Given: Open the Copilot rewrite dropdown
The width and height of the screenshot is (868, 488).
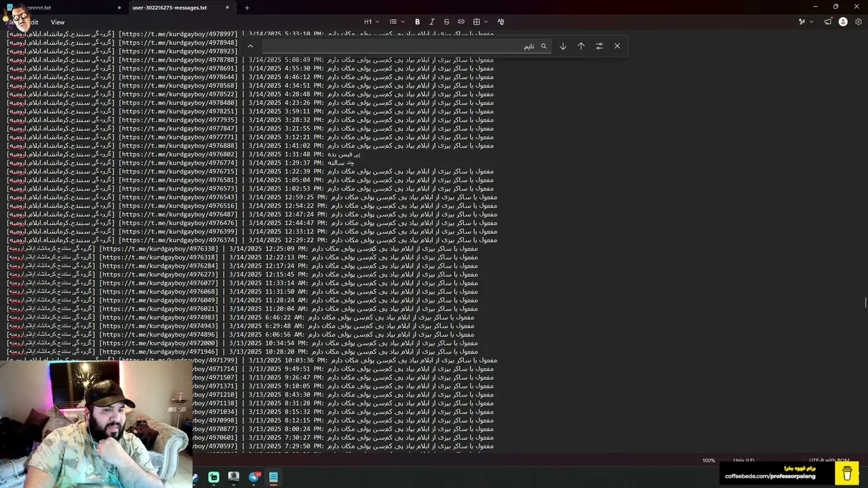Looking at the screenshot, I should pyautogui.click(x=805, y=22).
